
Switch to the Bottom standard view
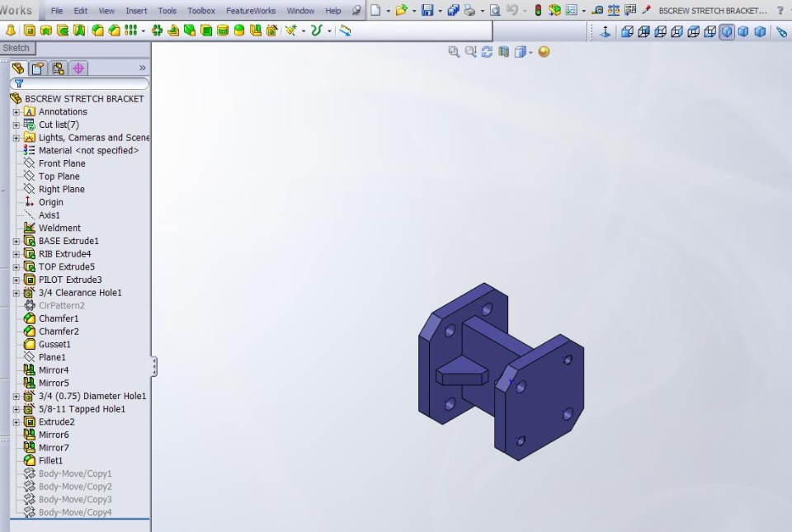click(x=710, y=32)
